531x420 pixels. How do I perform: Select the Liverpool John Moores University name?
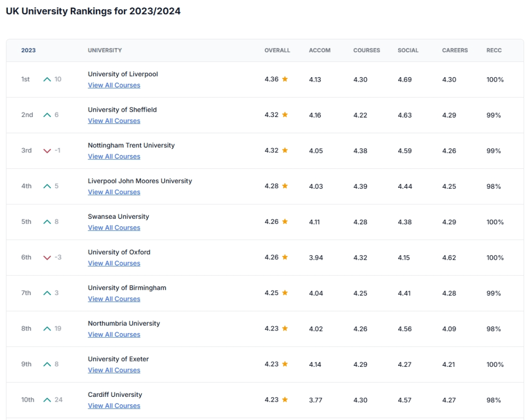click(x=140, y=181)
